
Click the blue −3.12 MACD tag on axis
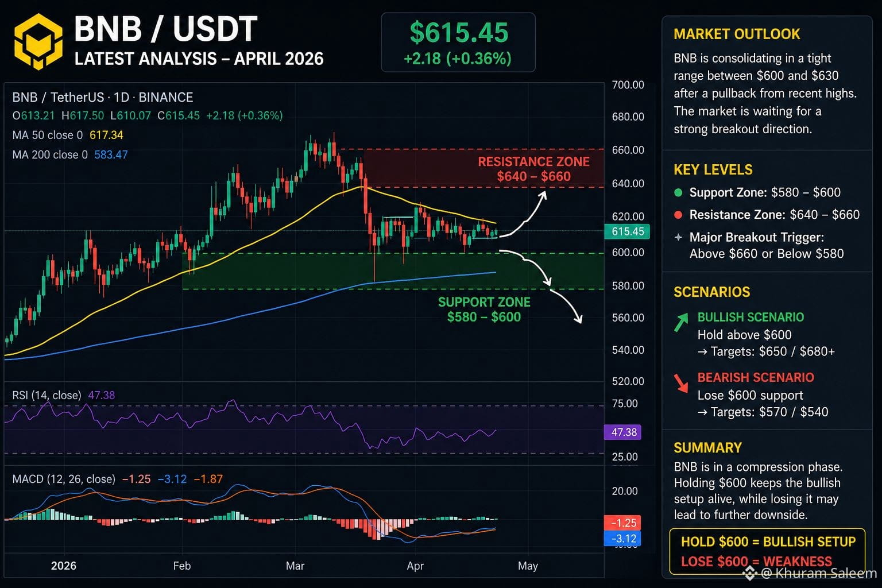pos(623,539)
